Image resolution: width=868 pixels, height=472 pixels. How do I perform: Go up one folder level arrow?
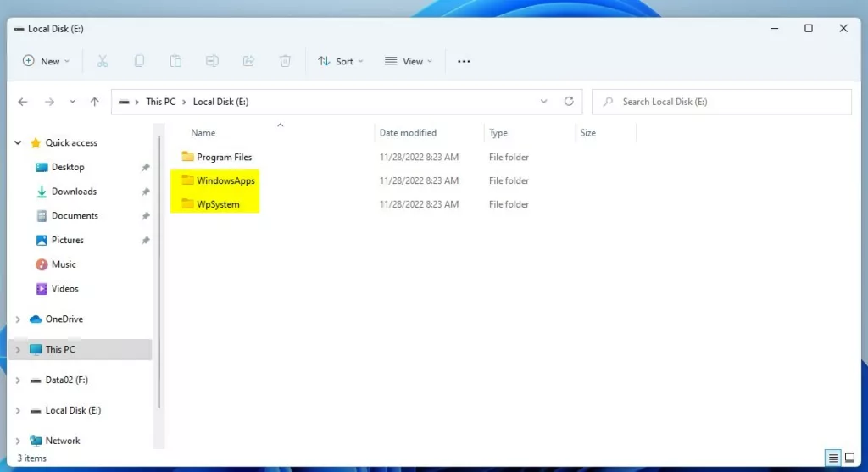tap(95, 102)
